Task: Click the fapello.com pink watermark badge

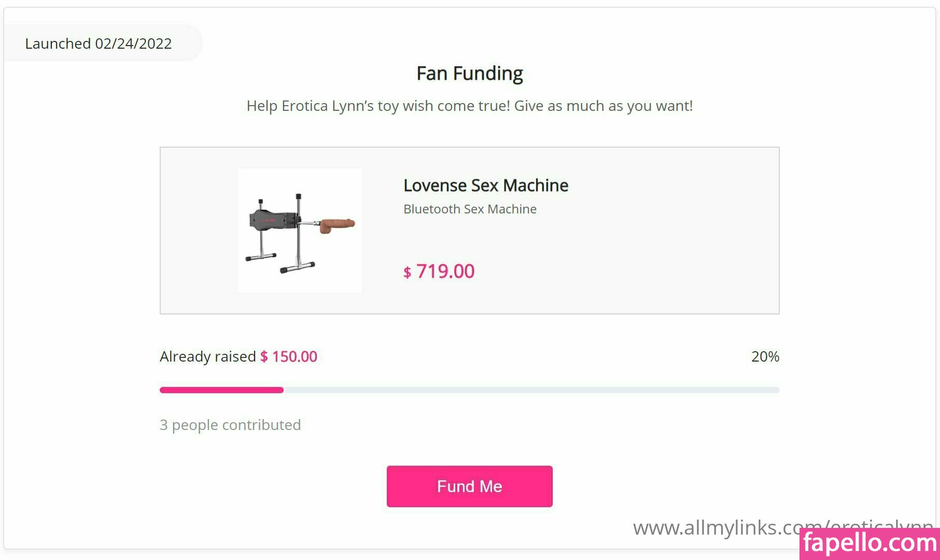Action: (870, 543)
